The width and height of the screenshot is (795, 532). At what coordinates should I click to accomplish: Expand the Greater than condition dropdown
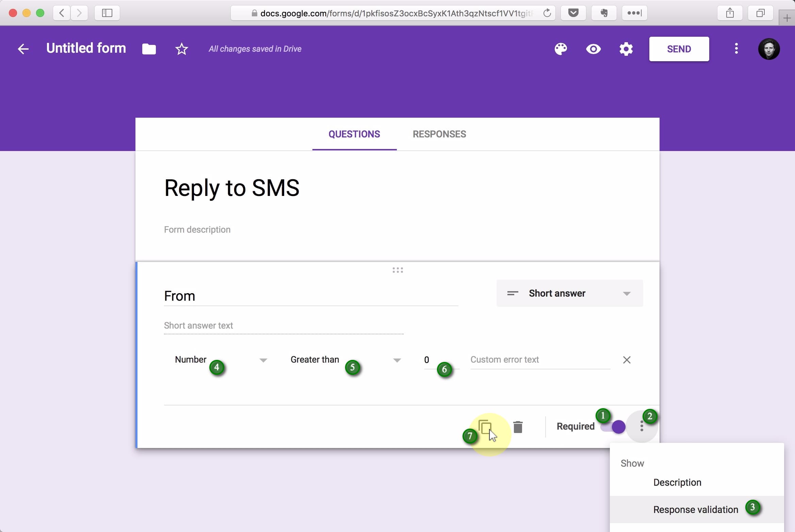[x=345, y=359]
